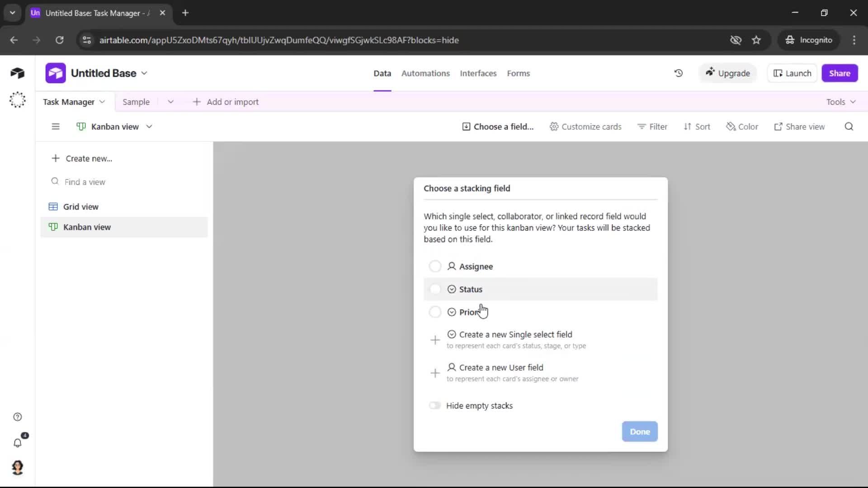
Task: Click the Done button
Action: click(640, 432)
